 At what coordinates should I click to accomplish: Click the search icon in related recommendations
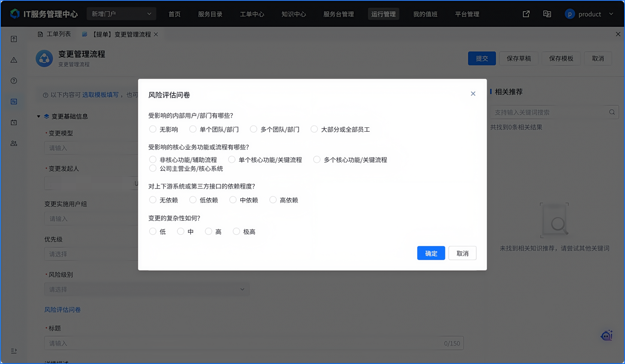(x=612, y=112)
